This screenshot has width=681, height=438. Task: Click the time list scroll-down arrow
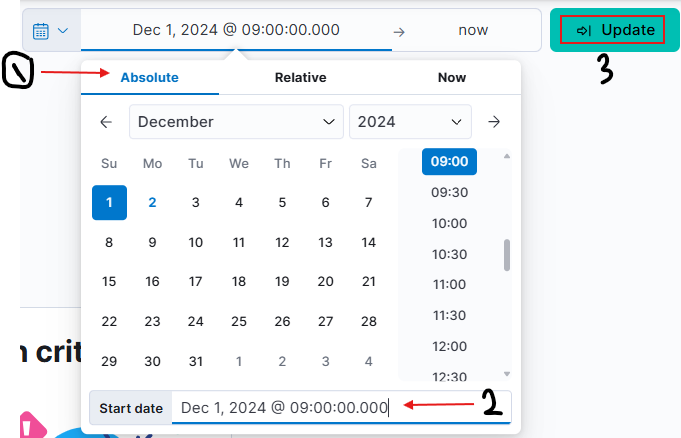click(506, 374)
